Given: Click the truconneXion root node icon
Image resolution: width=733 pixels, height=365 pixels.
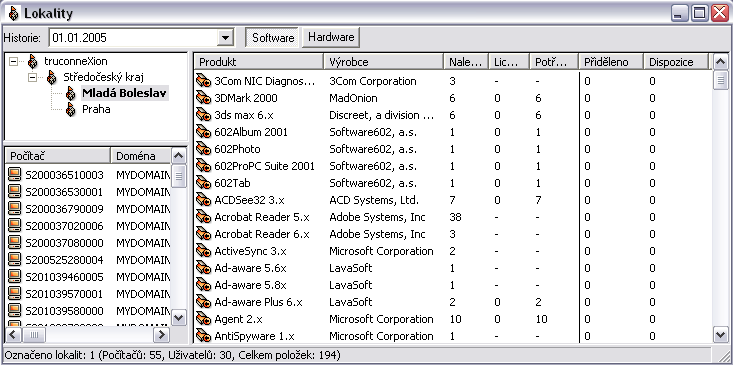Looking at the screenshot, I should [x=33, y=61].
